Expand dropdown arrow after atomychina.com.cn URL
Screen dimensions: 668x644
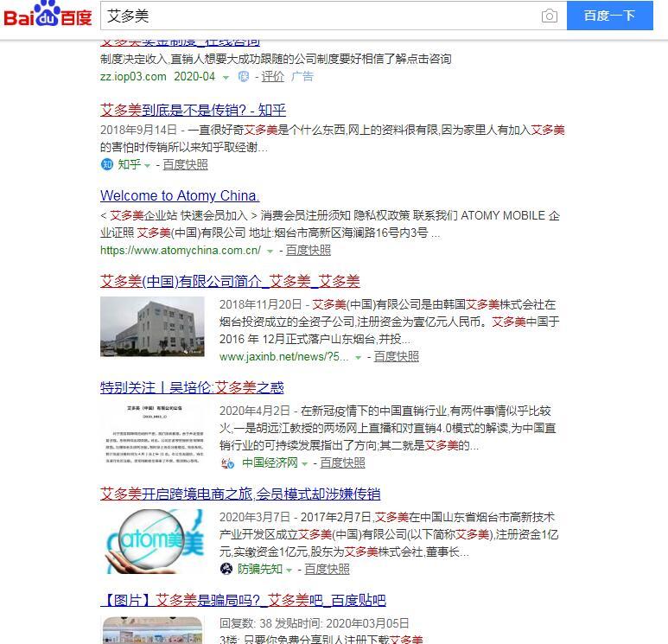click(x=270, y=252)
